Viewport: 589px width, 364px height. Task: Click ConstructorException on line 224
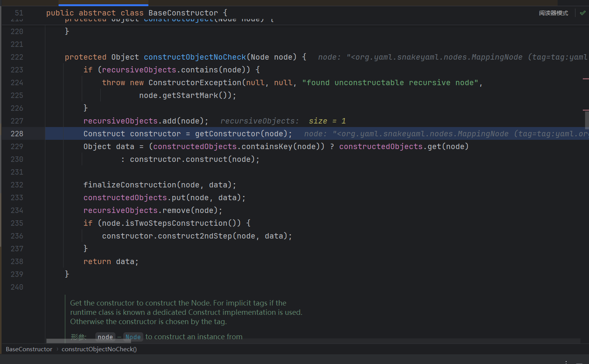[195, 82]
